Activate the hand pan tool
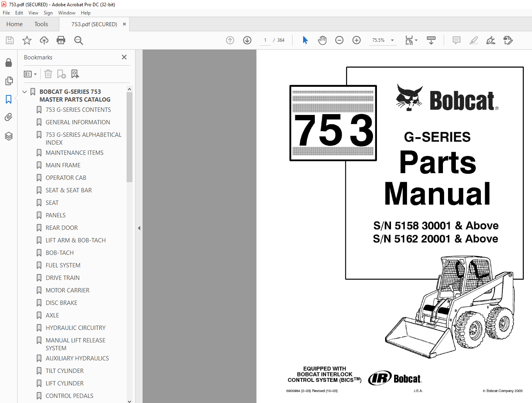 322,40
